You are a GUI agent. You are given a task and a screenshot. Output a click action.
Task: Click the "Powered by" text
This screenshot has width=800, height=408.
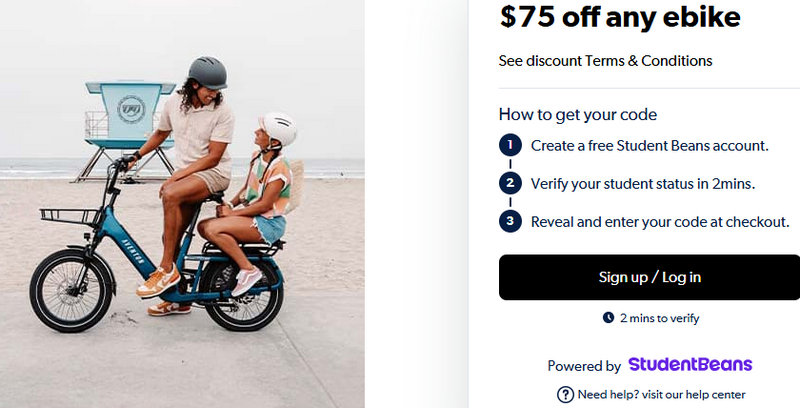coord(584,366)
